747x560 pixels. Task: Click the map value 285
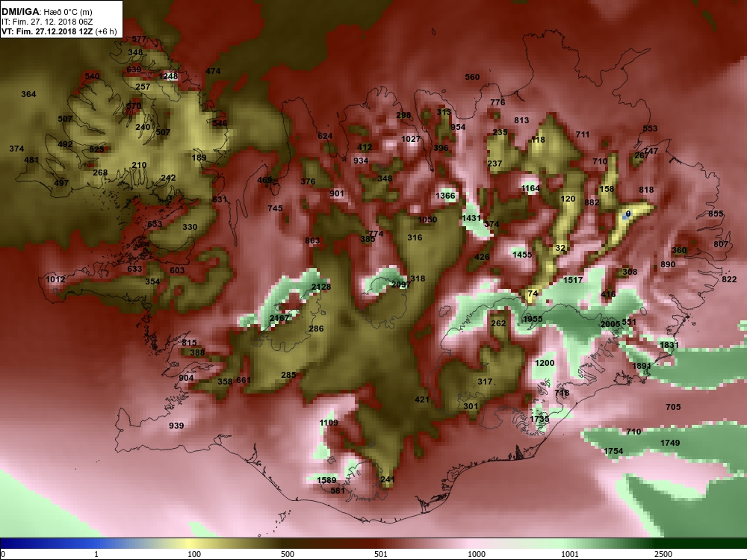(288, 376)
